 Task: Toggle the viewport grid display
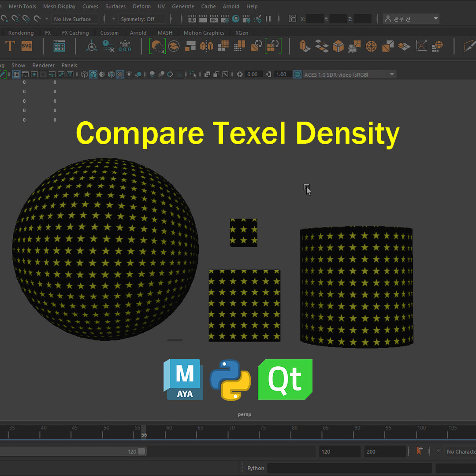click(16, 74)
